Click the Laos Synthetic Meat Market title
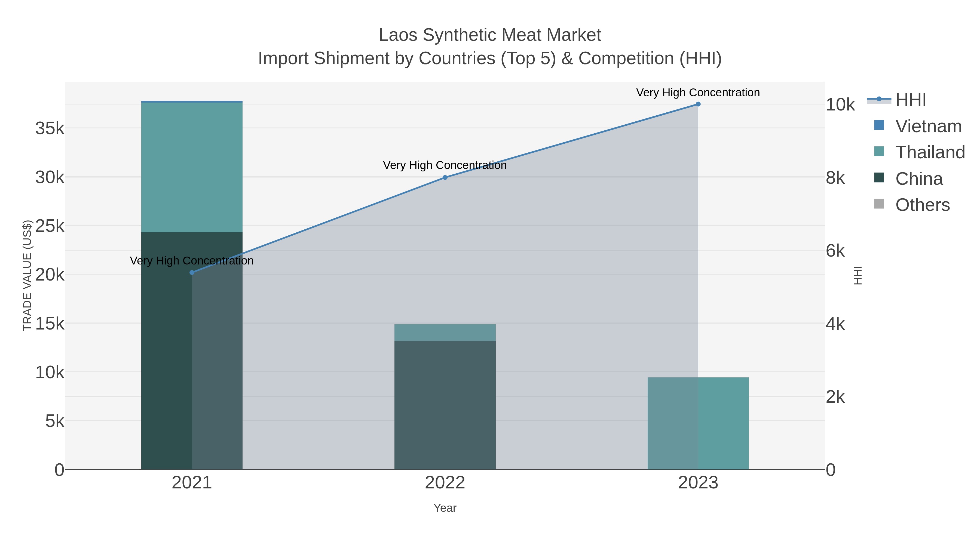Viewport: 980px width, 551px height. point(490,35)
